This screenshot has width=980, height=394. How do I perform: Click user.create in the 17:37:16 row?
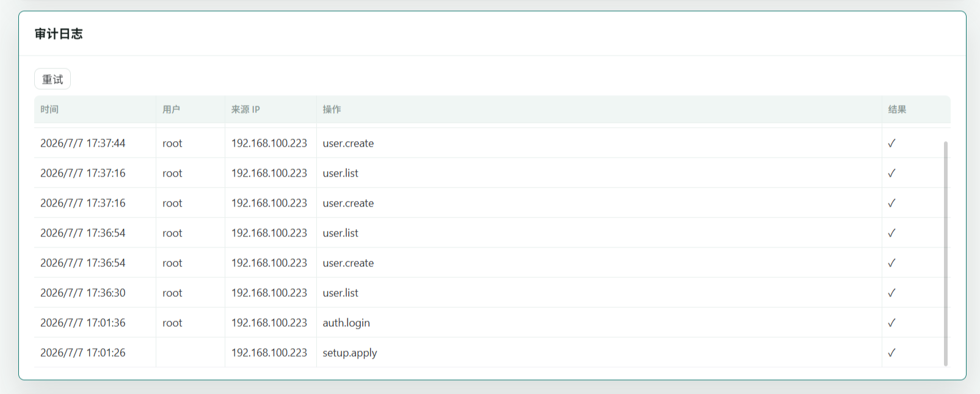348,203
